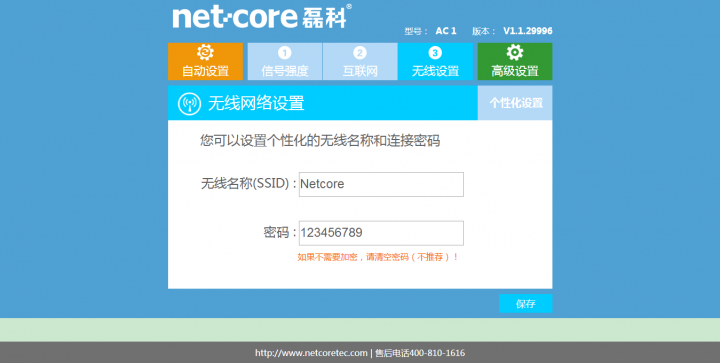Click the 售后电话400-810-1616 text

[x=420, y=353]
